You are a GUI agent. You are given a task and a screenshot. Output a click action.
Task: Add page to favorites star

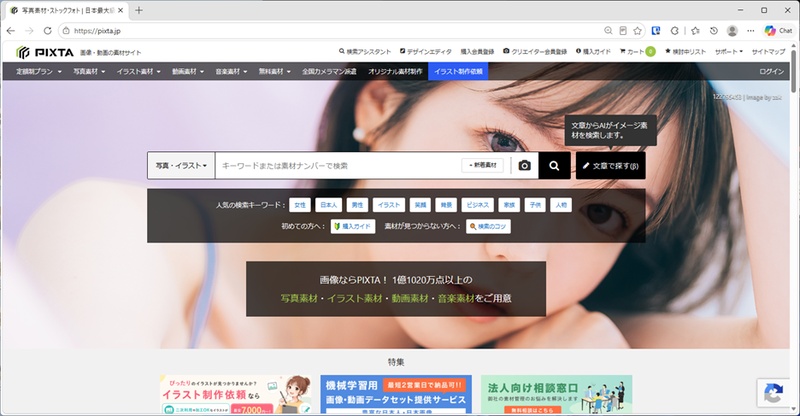pyautogui.click(x=637, y=31)
